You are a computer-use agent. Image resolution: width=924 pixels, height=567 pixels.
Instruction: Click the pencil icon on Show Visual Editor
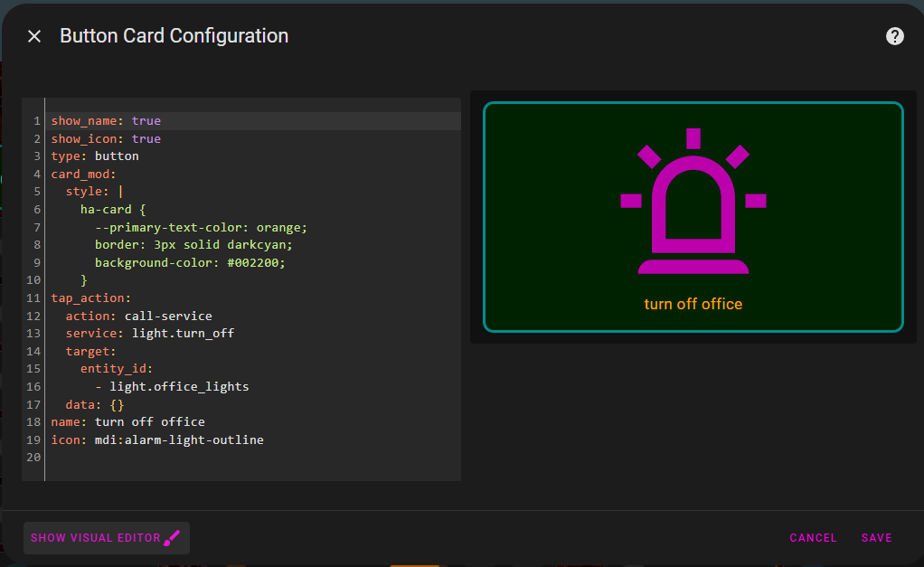171,538
